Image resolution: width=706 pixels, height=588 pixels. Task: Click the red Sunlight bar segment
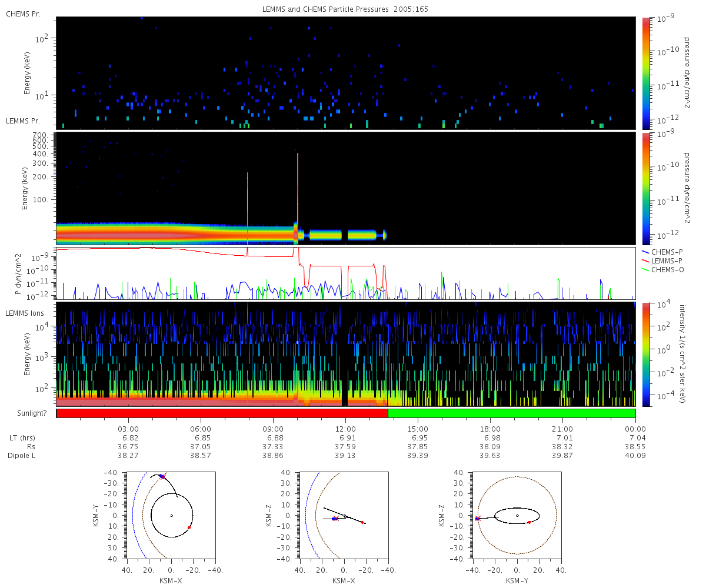coord(222,413)
